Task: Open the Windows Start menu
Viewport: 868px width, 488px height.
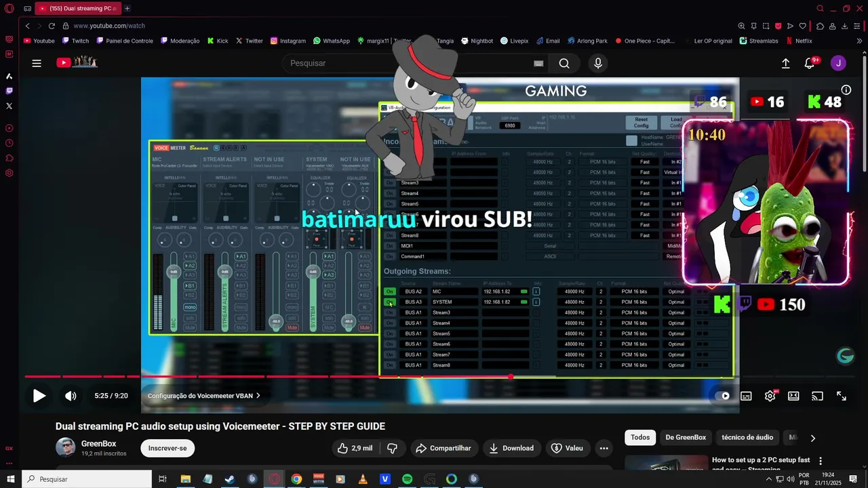Action: point(10,479)
